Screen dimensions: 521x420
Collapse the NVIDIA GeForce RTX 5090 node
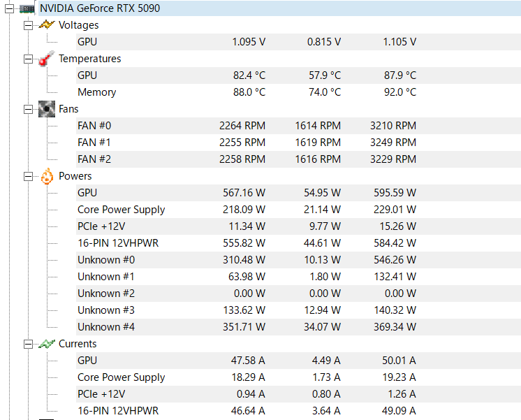(x=9, y=8)
